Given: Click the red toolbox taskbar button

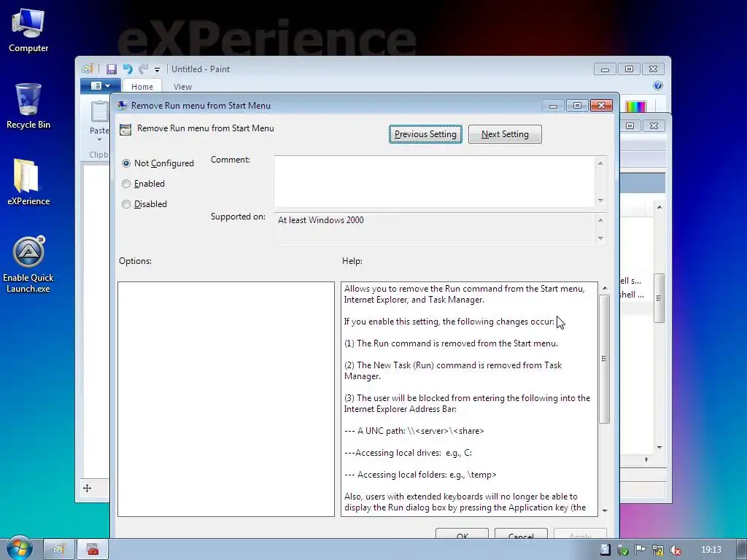Looking at the screenshot, I should point(93,550).
